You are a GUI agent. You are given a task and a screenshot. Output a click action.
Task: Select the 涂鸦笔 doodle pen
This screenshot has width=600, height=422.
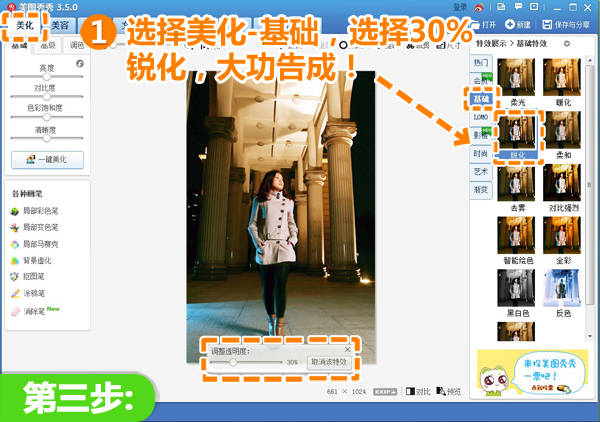click(28, 293)
